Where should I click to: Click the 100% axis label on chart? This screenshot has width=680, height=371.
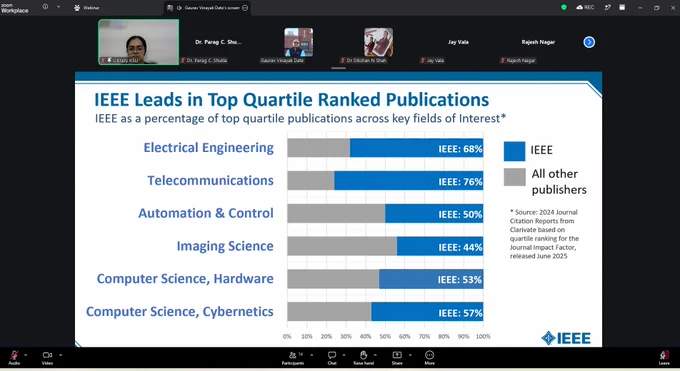pos(483,337)
